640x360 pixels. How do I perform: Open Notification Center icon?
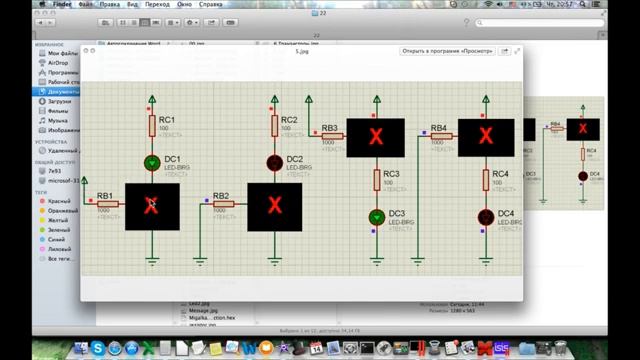tap(596, 4)
